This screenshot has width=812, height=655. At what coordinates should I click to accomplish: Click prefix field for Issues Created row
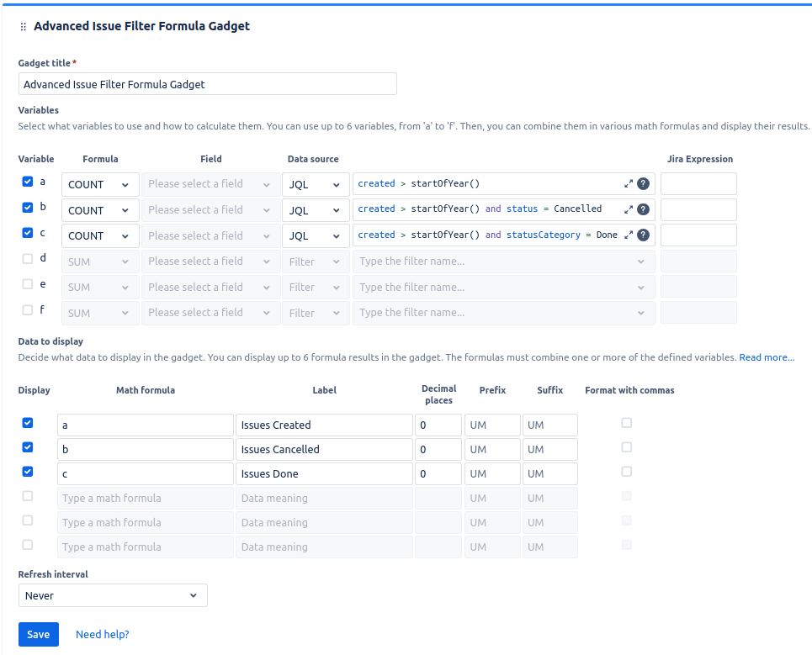coord(492,425)
